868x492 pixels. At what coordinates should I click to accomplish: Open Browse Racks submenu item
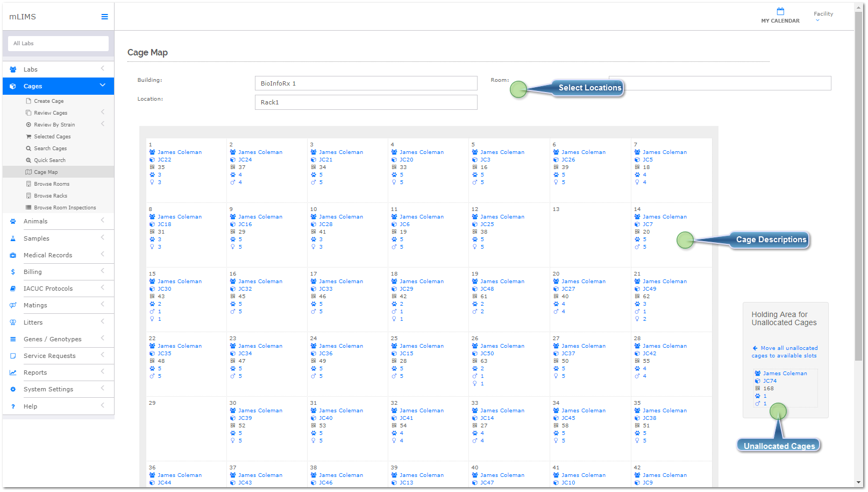51,196
